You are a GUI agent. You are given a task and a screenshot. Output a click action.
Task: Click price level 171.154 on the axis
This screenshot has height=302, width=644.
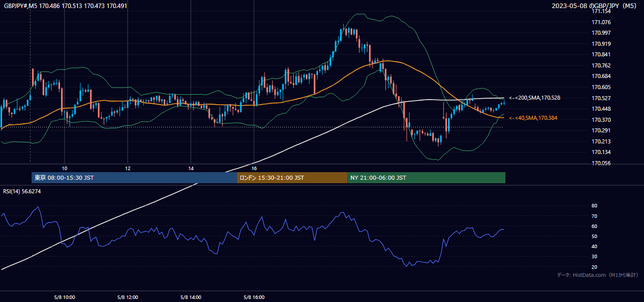point(601,11)
